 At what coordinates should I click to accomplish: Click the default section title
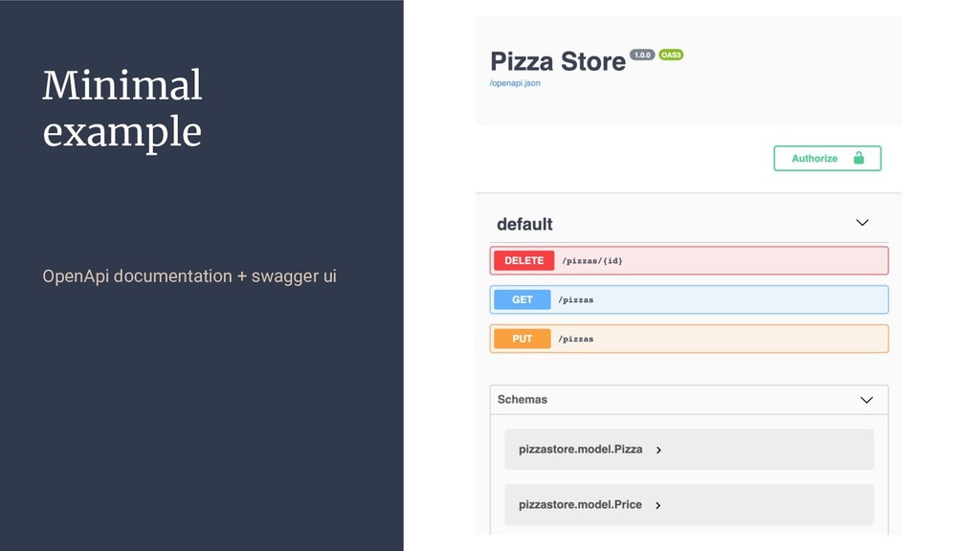click(524, 224)
